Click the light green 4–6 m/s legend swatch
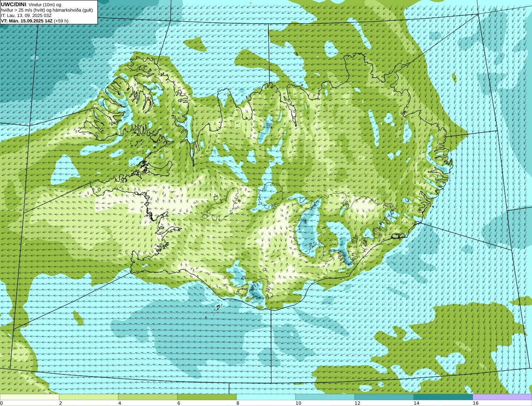 pyautogui.click(x=148, y=397)
